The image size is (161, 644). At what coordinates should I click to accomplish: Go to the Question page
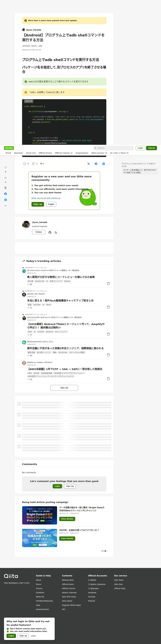pos(18,153)
